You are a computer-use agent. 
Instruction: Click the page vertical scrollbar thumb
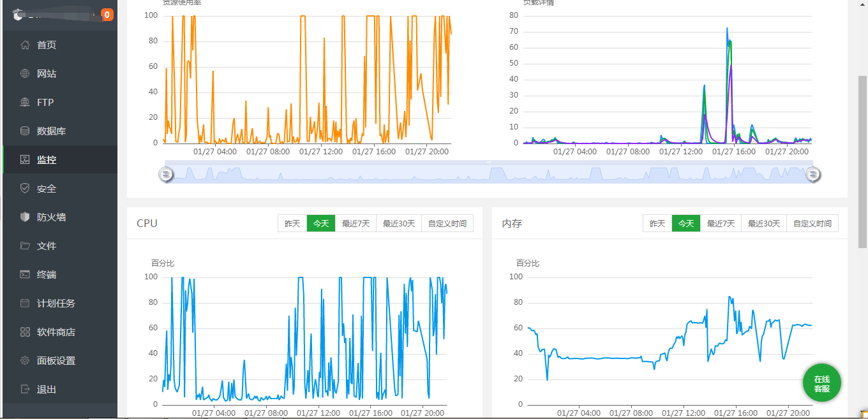(x=862, y=161)
